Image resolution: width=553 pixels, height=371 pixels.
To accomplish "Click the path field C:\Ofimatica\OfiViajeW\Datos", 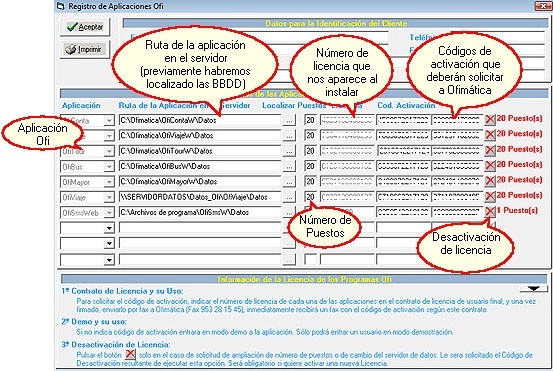I will 200,135.
